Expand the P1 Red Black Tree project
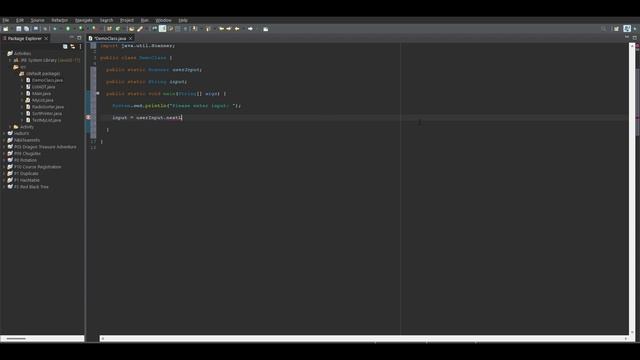The image size is (640, 360). [x=4, y=187]
